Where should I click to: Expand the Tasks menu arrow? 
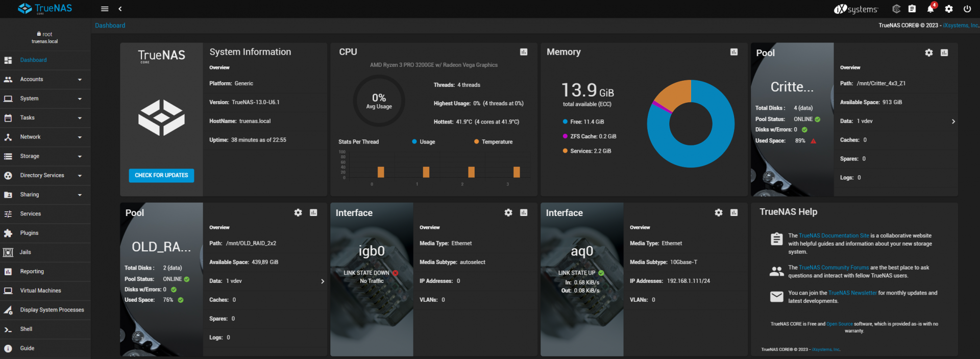(80, 118)
